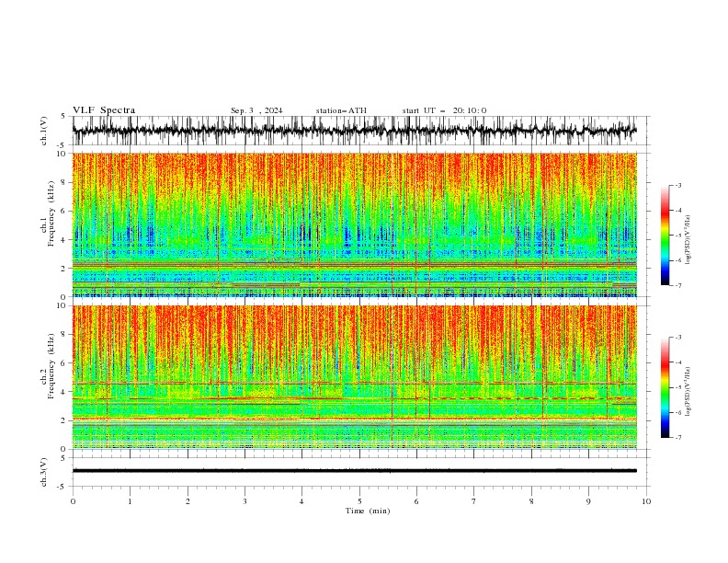Viewport: 728px width, 563px height.
Task: Click the ch.1 spectrogram panel
Action: point(355,224)
